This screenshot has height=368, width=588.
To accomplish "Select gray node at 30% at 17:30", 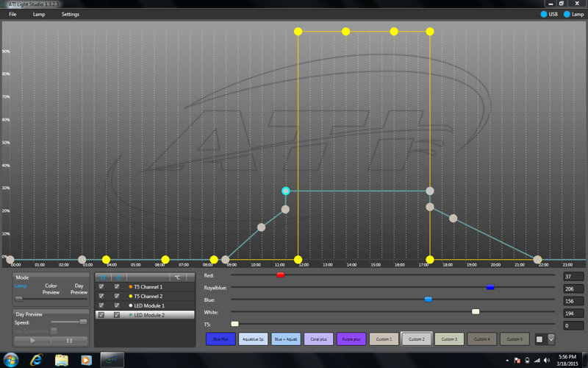I will (430, 191).
